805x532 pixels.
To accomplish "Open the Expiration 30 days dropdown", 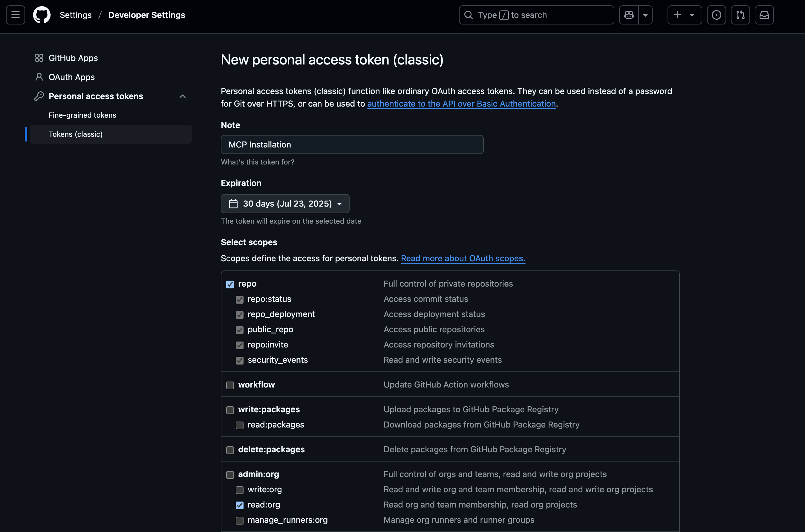I will pyautogui.click(x=285, y=204).
